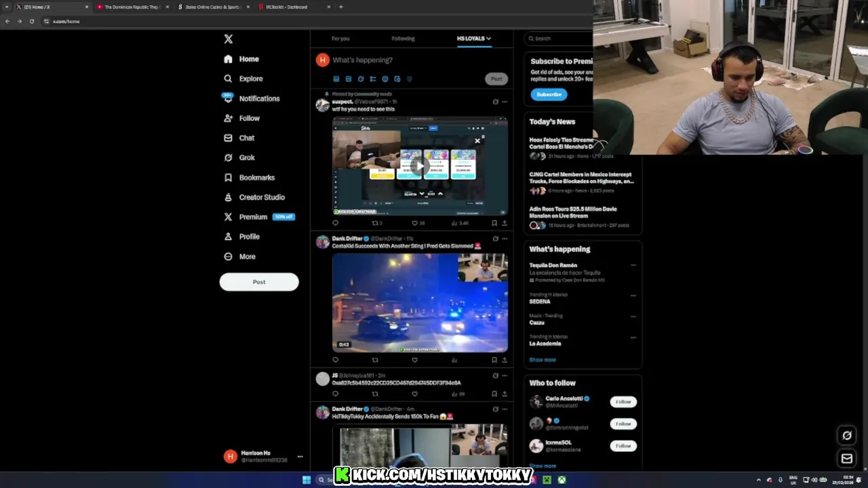Like the CostaKid Succeeds post
Image resolution: width=868 pixels, height=488 pixels.
[x=415, y=360]
